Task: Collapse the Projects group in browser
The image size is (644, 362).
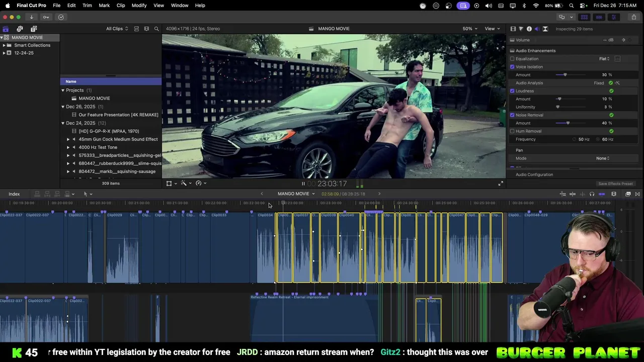Action: pyautogui.click(x=63, y=90)
